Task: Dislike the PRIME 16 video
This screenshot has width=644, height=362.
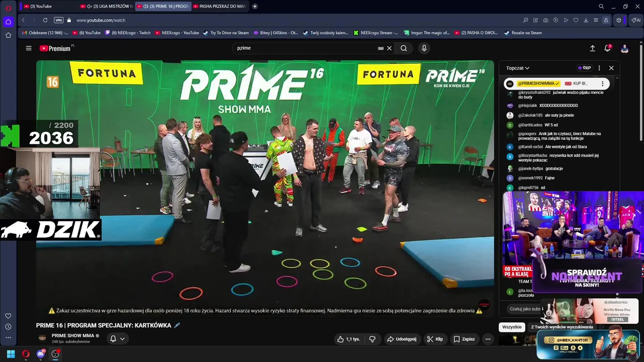Action: pyautogui.click(x=372, y=339)
